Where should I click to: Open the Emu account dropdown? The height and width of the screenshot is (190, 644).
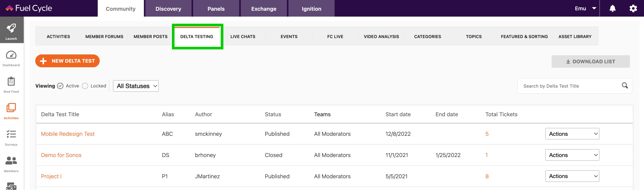click(585, 8)
